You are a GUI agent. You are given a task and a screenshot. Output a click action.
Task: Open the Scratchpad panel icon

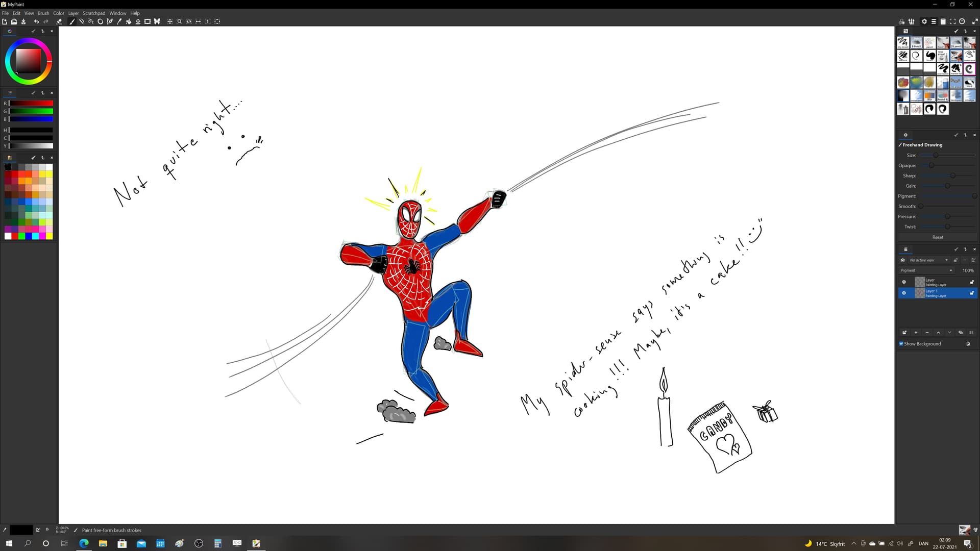pyautogui.click(x=943, y=21)
